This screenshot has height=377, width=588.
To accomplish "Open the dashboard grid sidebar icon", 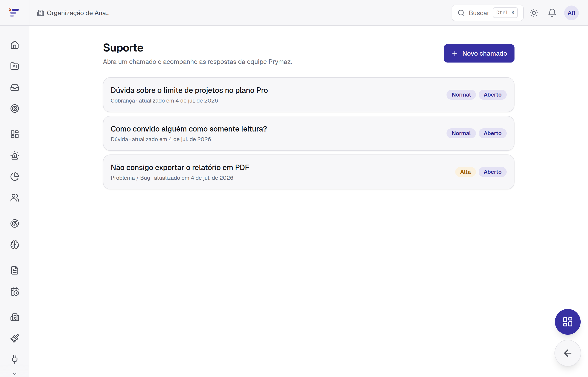I will point(15,134).
